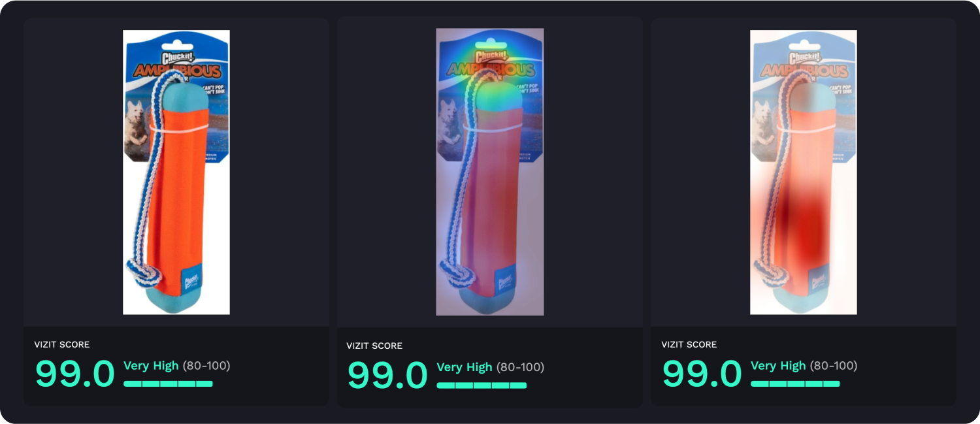Click the rope loop in original image
Screen dimensions: 980x424
pyautogui.click(x=140, y=273)
